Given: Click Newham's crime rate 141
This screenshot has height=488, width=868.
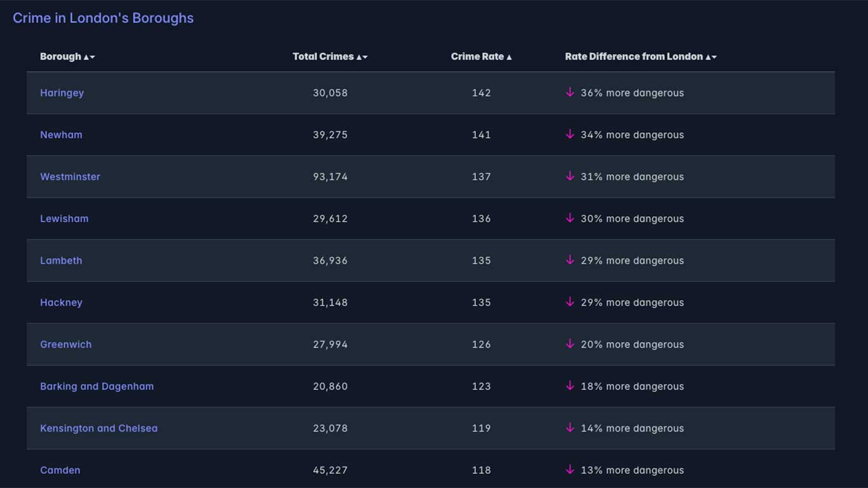Looking at the screenshot, I should 481,135.
